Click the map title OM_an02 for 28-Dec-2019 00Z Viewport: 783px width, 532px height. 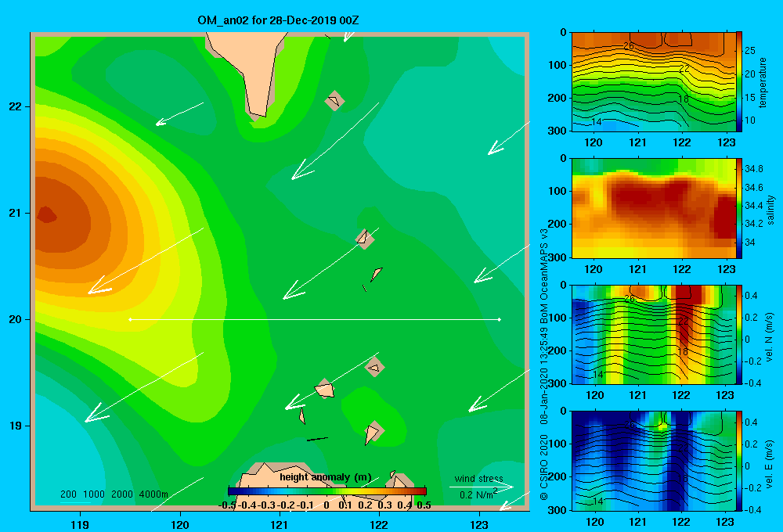(x=278, y=20)
